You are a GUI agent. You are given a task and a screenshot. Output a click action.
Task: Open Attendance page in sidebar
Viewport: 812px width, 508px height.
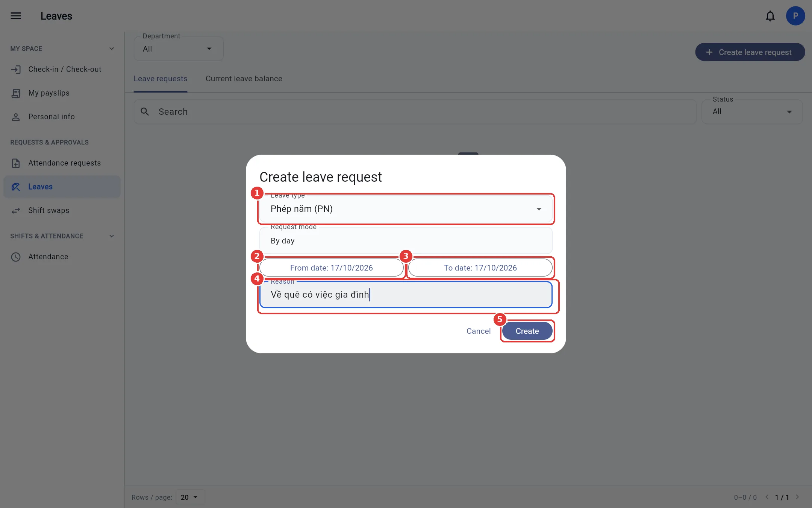click(x=62, y=257)
